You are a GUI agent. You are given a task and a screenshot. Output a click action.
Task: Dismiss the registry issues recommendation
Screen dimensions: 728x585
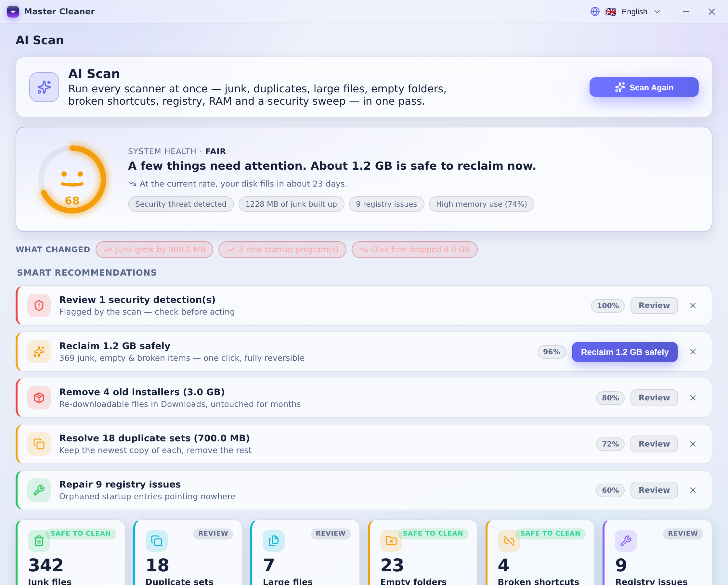click(693, 490)
